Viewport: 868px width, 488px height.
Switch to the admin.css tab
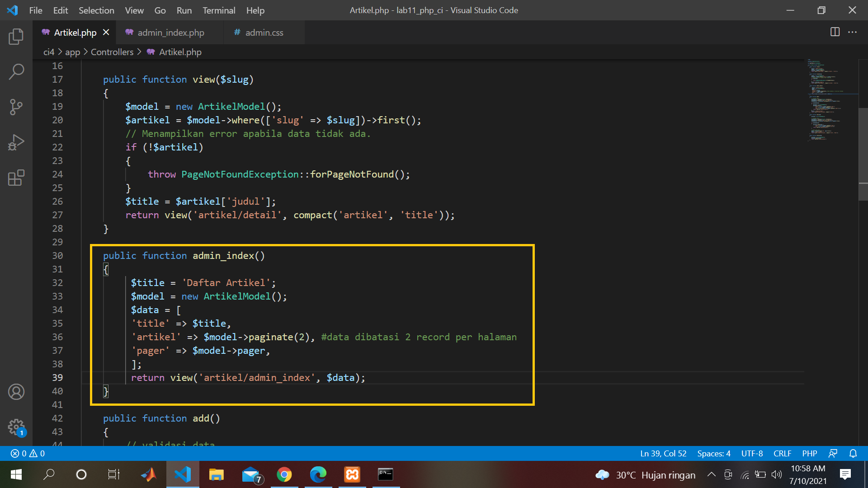tap(264, 32)
